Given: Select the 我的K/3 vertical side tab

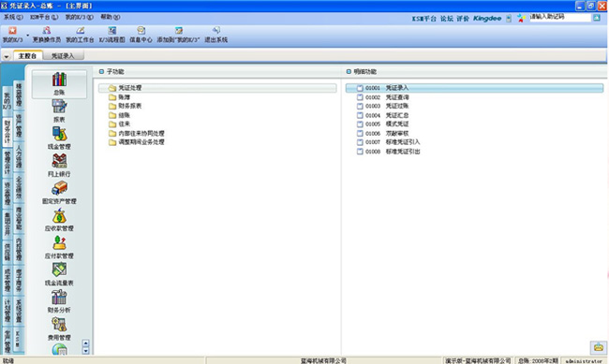Looking at the screenshot, I should pyautogui.click(x=7, y=101).
